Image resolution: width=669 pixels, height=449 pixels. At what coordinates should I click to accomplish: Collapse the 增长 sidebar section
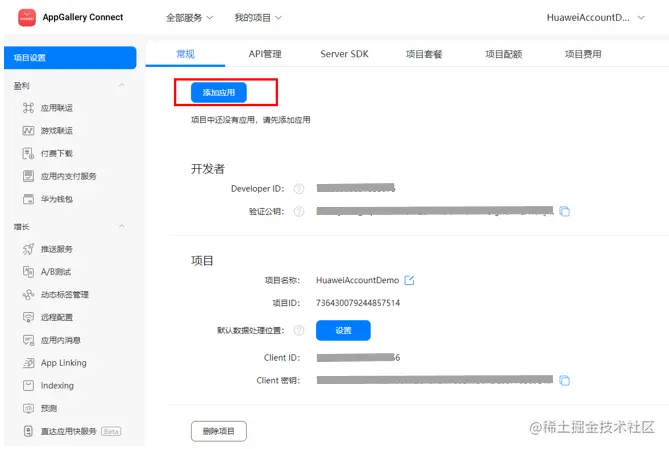tap(122, 226)
